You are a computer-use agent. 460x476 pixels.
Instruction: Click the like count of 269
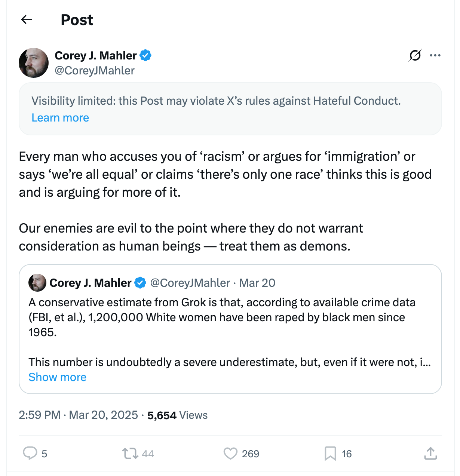click(x=250, y=454)
